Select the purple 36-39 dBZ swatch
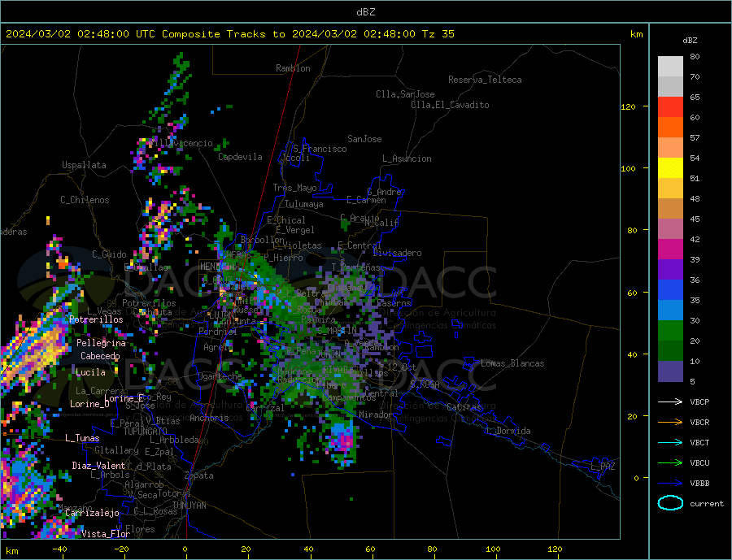 (x=670, y=270)
